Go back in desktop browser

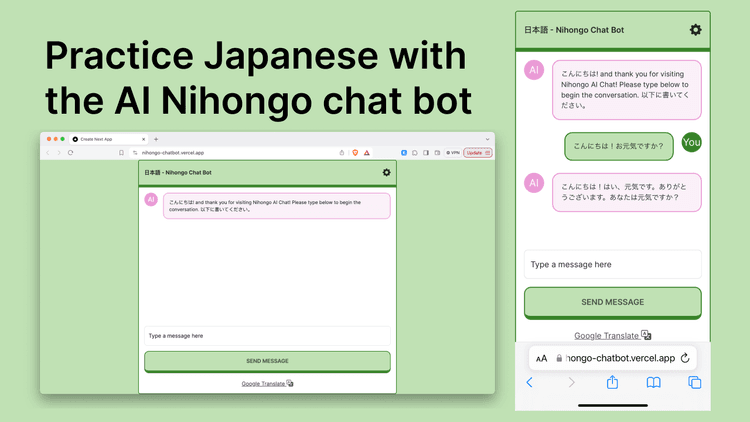(x=48, y=153)
